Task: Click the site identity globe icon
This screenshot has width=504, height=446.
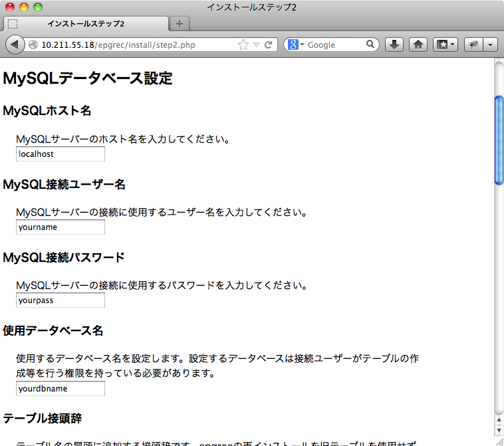Action: click(33, 45)
